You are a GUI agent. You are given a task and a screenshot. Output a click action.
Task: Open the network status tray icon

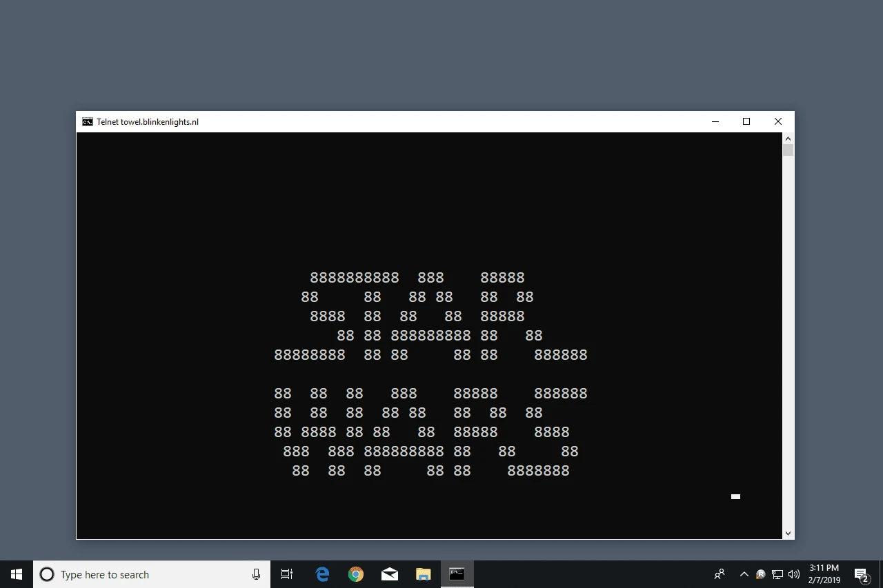tap(777, 574)
